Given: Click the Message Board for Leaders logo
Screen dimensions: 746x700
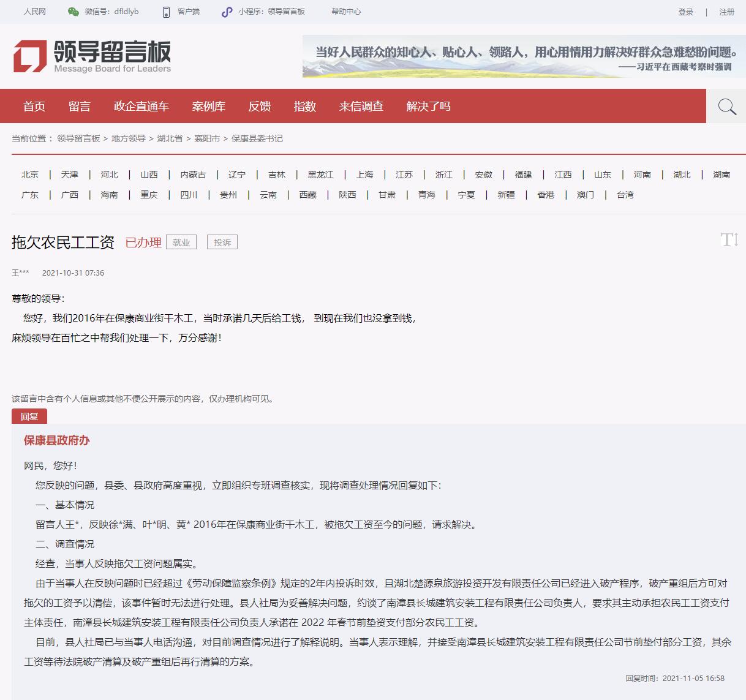Looking at the screenshot, I should [92, 56].
